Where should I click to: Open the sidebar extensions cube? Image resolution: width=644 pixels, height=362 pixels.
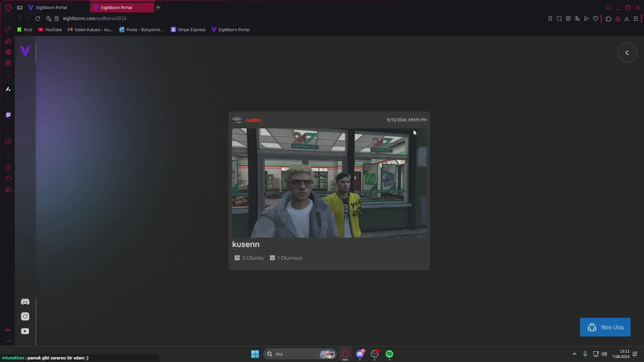pos(8,178)
